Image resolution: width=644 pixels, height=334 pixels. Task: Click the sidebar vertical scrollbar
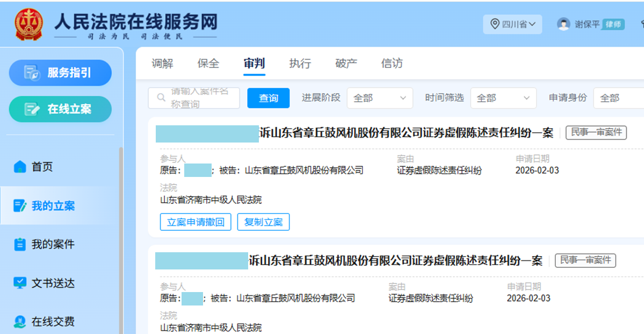coord(121,240)
